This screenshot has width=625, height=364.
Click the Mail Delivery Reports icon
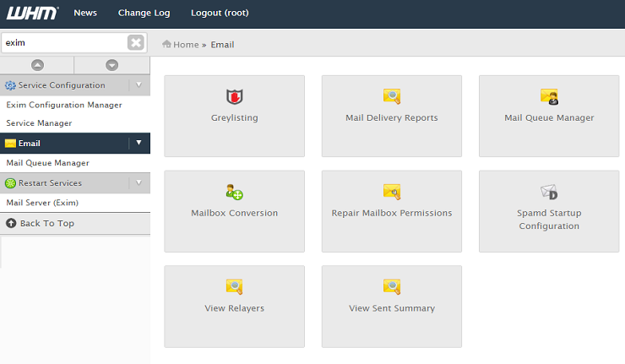click(x=392, y=96)
